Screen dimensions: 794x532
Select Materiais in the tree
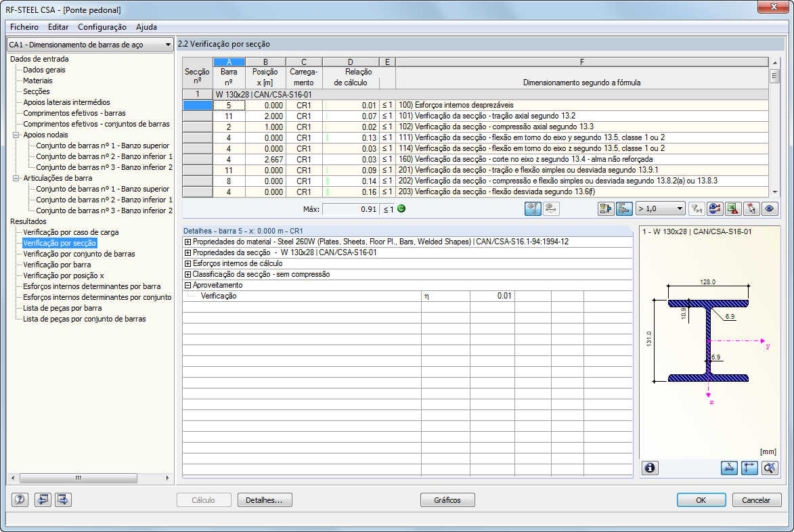tap(37, 81)
